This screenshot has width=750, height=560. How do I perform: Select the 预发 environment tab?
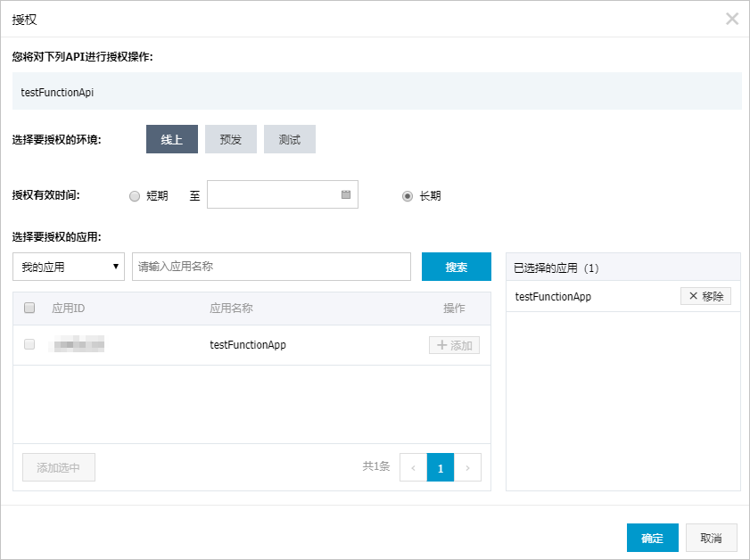point(231,139)
